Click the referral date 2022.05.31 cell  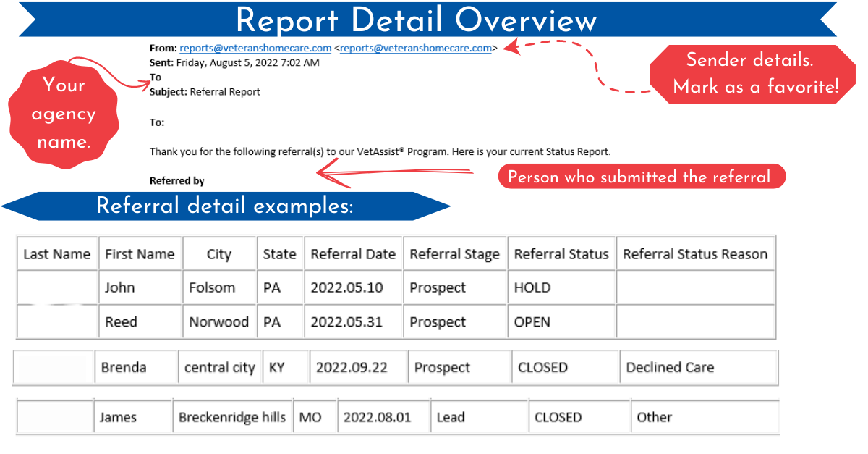point(346,322)
